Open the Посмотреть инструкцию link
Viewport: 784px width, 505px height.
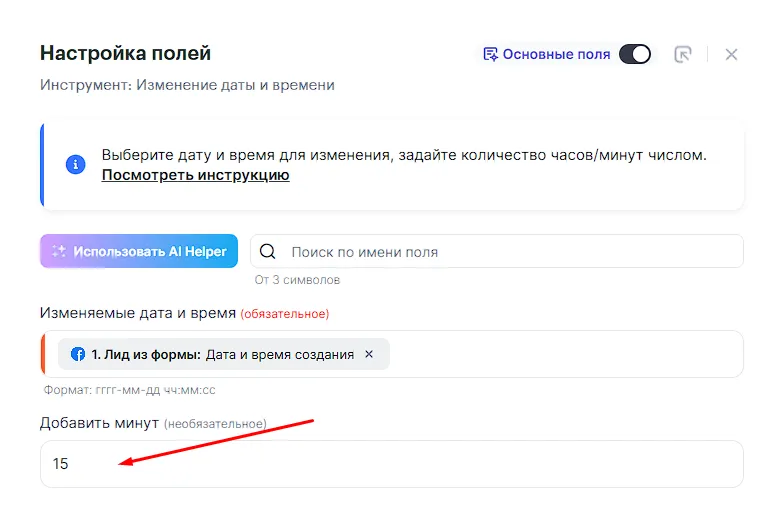pos(195,175)
